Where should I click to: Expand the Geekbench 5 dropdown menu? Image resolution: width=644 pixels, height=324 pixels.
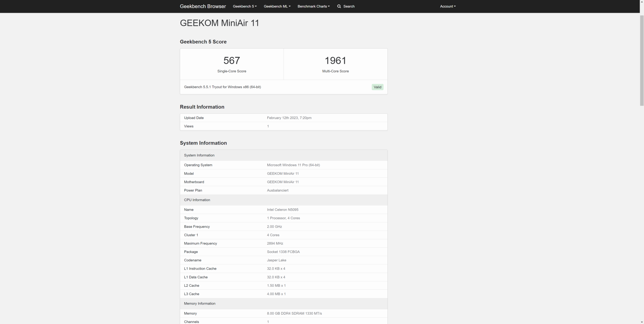(x=245, y=6)
